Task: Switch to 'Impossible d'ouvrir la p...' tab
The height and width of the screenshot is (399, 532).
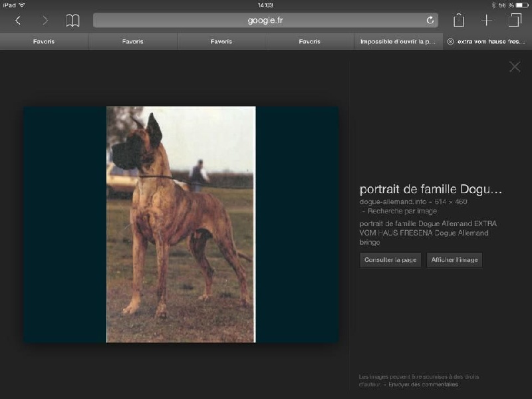Action: (x=398, y=41)
